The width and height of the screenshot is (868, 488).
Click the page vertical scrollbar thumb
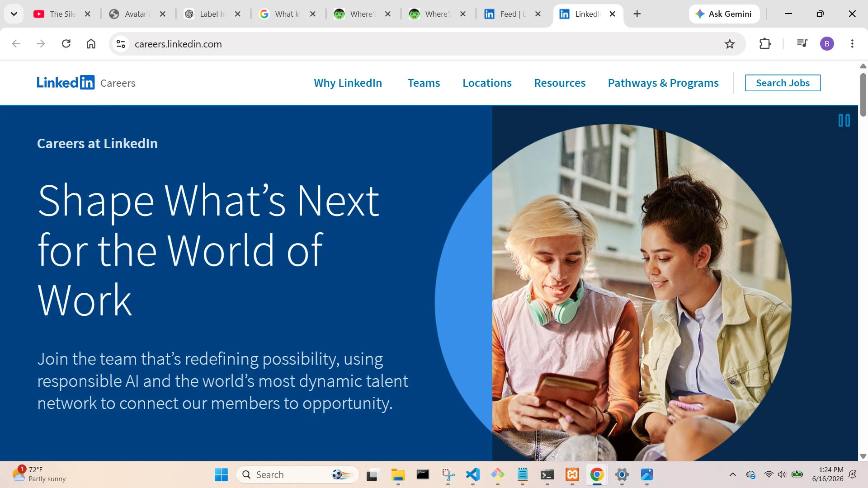(863, 95)
